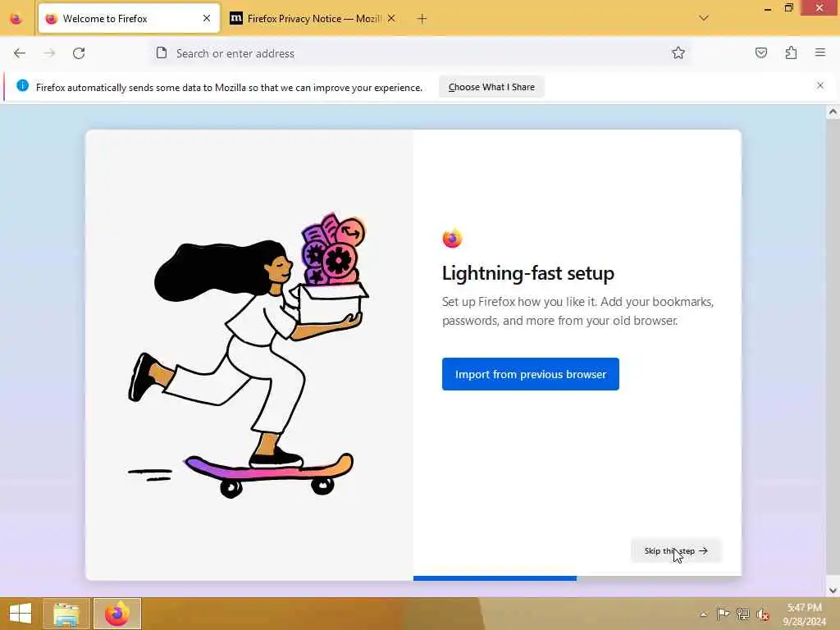Switch to Welcome to Firefox tab
Image resolution: width=840 pixels, height=630 pixels.
click(x=129, y=18)
